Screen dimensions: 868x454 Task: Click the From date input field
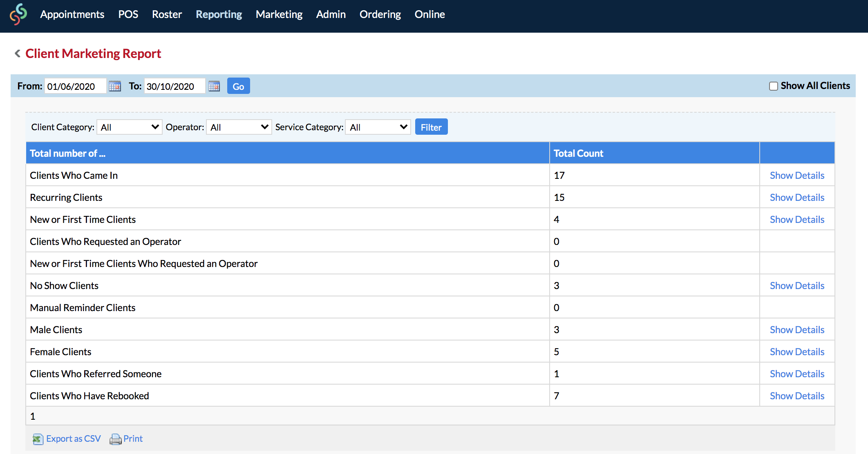pos(75,86)
